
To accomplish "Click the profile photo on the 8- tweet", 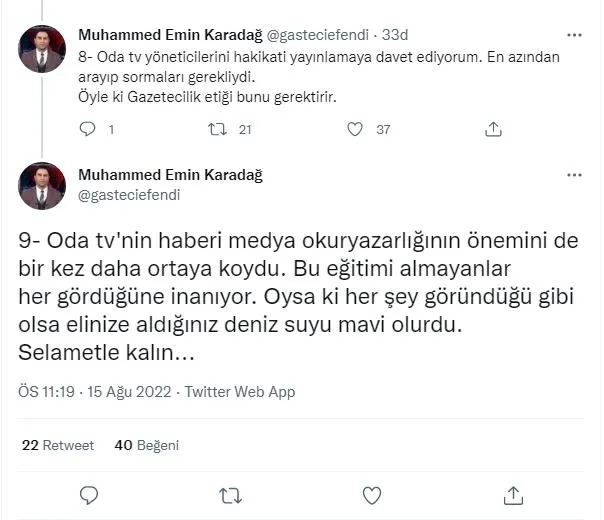I will coord(42,49).
